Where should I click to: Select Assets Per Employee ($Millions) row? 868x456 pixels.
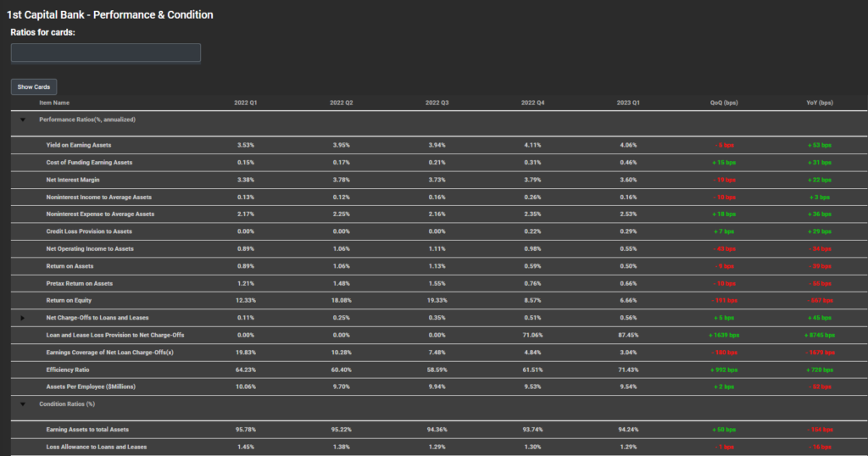(x=91, y=386)
